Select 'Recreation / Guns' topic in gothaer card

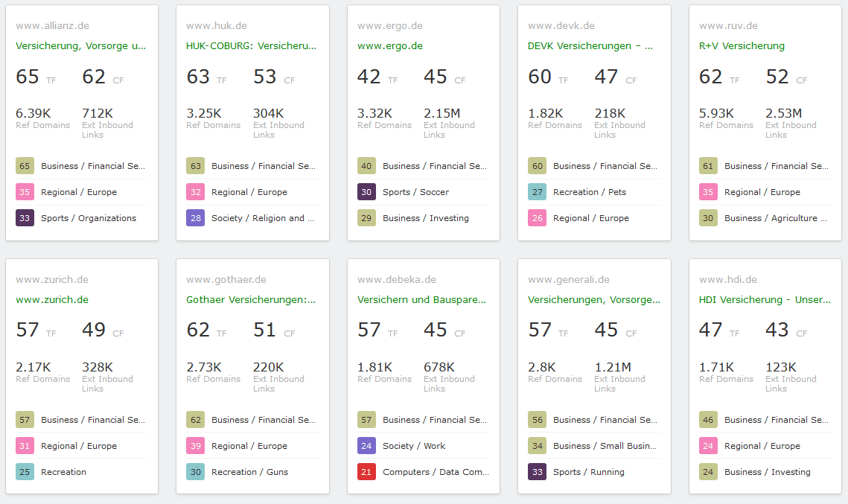[250, 471]
